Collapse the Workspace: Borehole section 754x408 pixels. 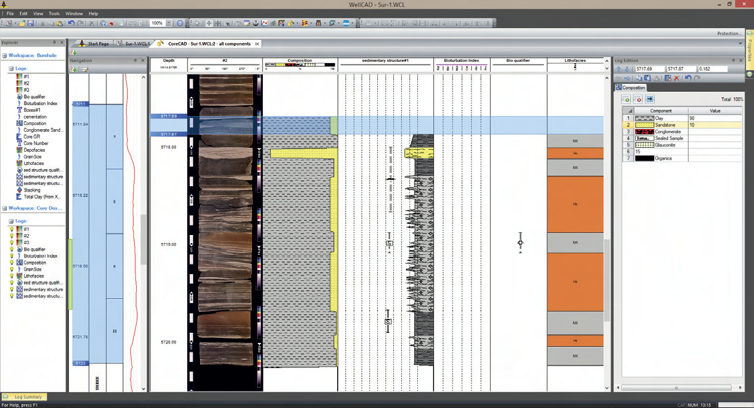(x=5, y=56)
